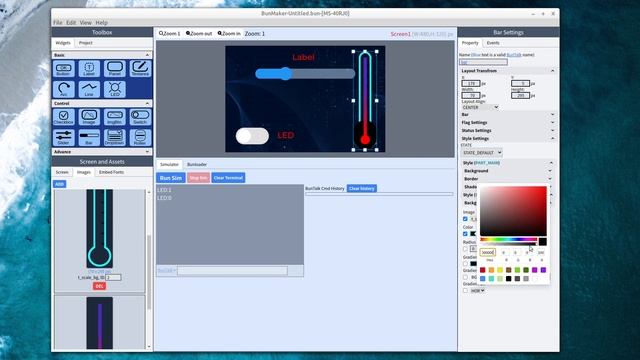Open the Help menu
The width and height of the screenshot is (640, 360).
(101, 22)
